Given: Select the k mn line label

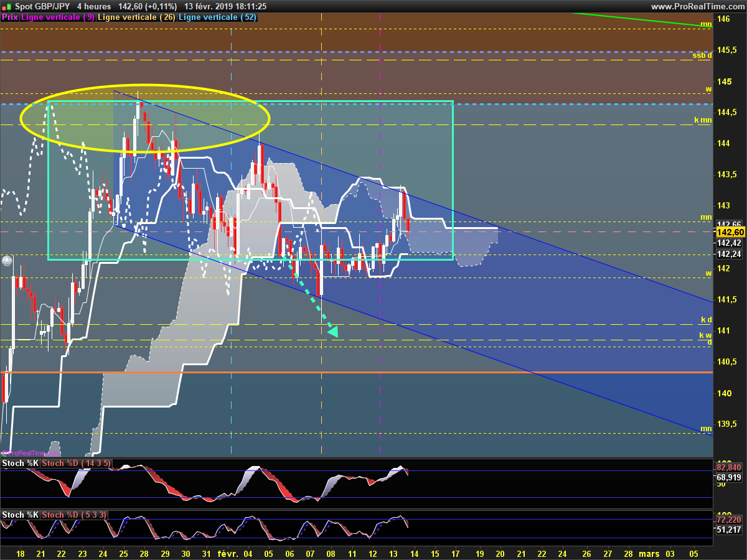Looking at the screenshot, I should point(703,119).
